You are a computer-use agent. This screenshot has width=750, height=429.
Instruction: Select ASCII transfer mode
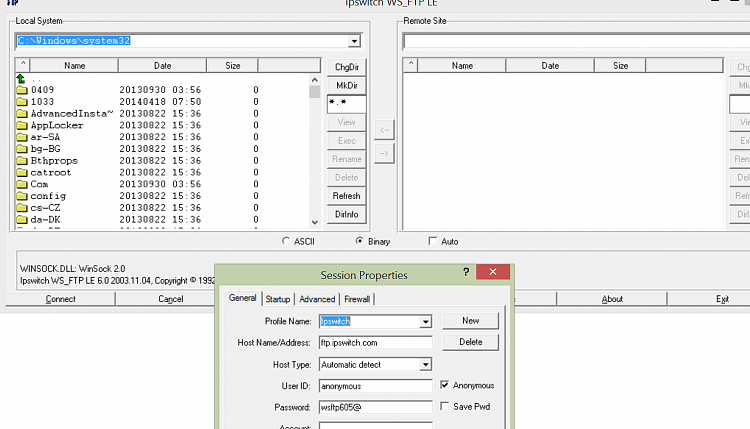tap(286, 241)
